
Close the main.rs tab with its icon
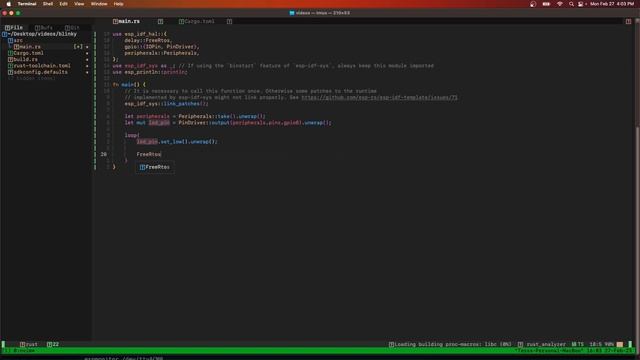point(160,21)
